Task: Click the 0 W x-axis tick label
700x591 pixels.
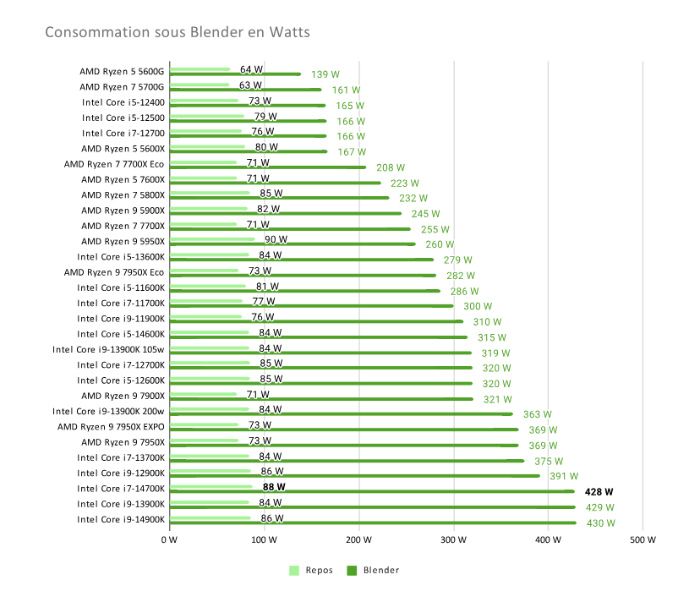Action: pyautogui.click(x=170, y=539)
